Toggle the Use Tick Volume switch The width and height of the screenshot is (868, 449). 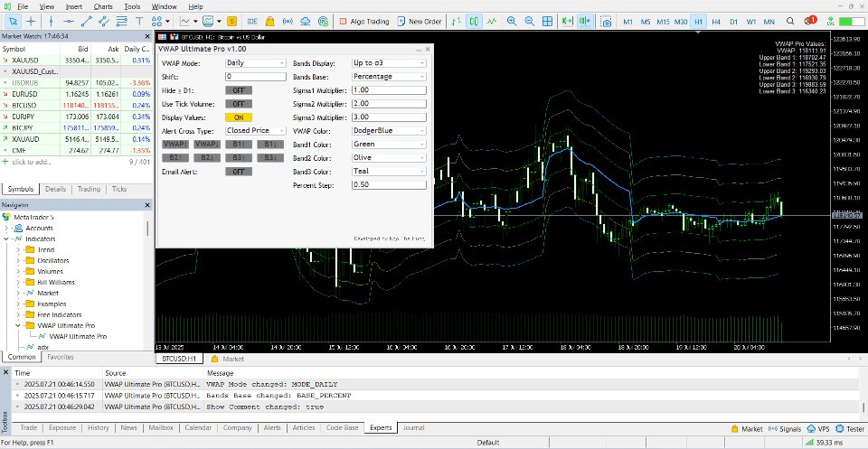pyautogui.click(x=239, y=103)
